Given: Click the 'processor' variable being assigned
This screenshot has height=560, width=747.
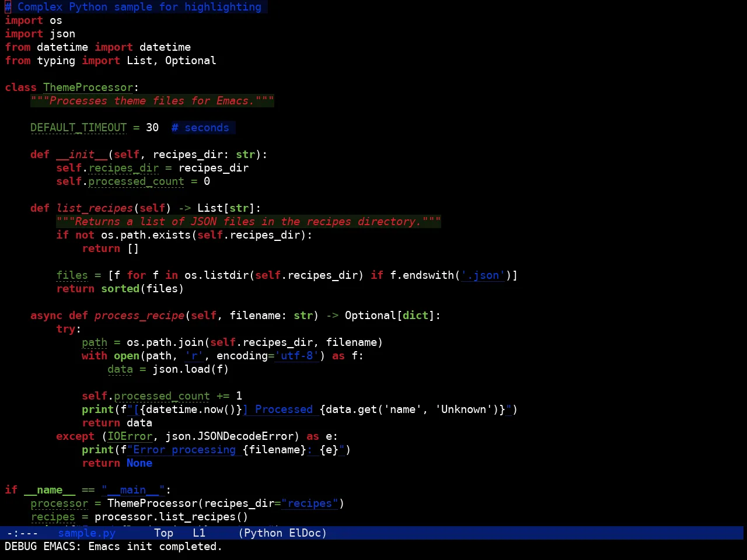Looking at the screenshot, I should click(x=59, y=503).
